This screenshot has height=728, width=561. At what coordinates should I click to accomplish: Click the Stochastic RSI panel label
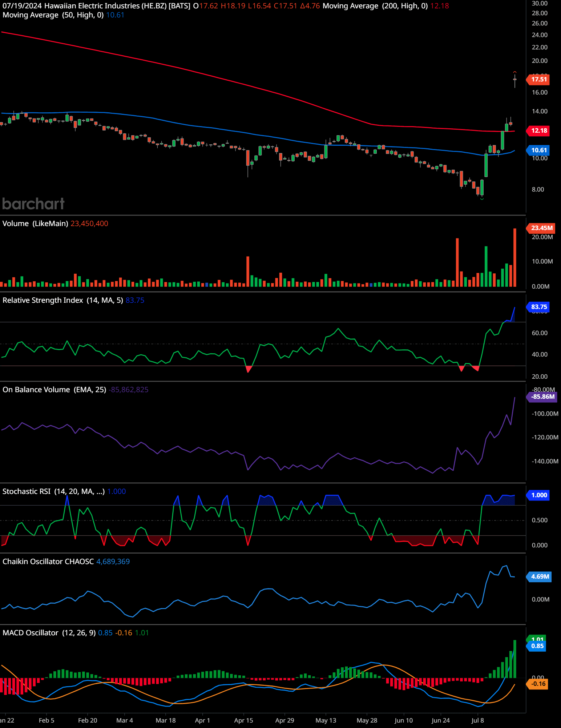click(x=53, y=491)
